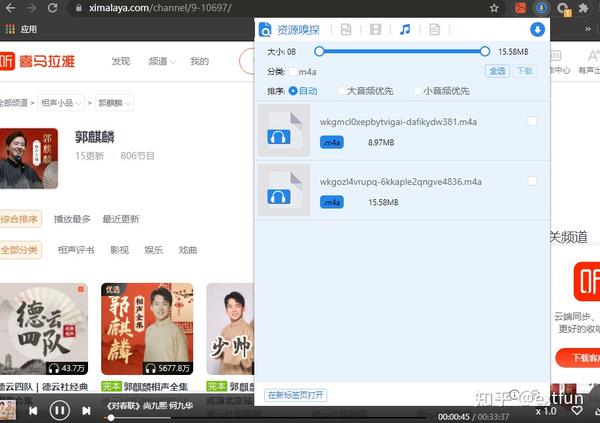Image resolution: width=600 pixels, height=423 pixels.
Task: Click the 15.58MB m4a headphone file icon
Action: 284,190
